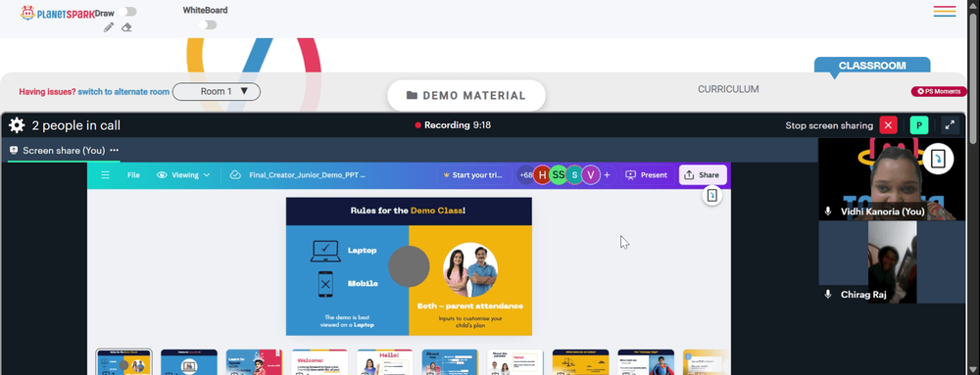Click the H collaborator avatar

point(542,175)
